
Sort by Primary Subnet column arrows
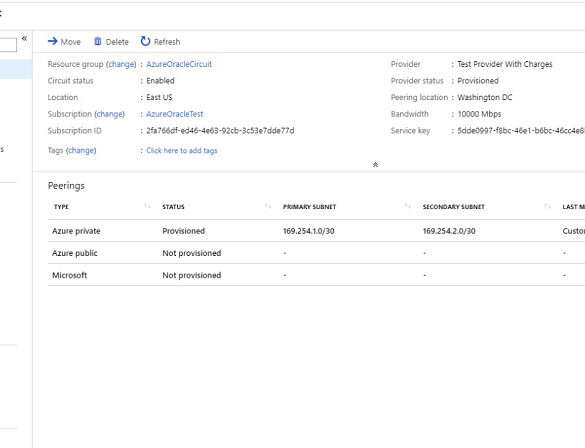407,206
